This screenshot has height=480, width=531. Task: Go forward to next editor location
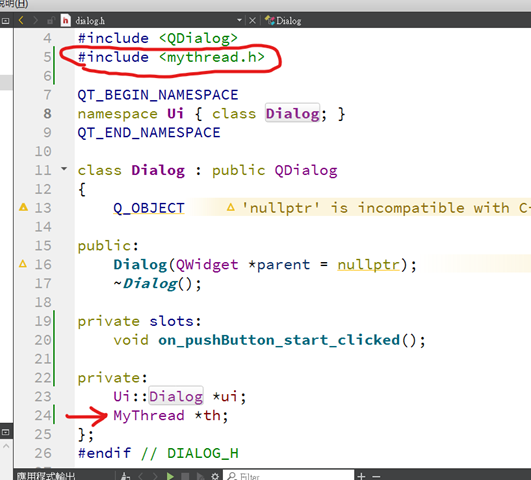click(x=35, y=21)
